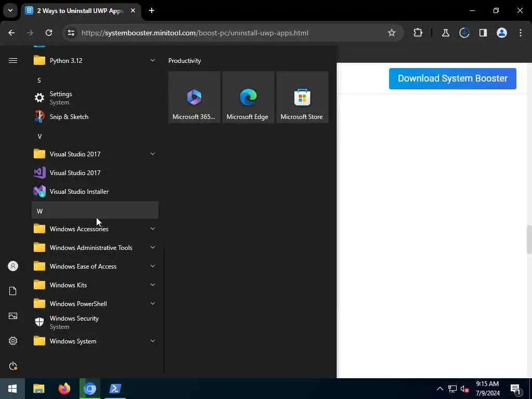This screenshot has height=399, width=532.
Task: Click the Start app list scrollbar
Action: tap(164, 310)
